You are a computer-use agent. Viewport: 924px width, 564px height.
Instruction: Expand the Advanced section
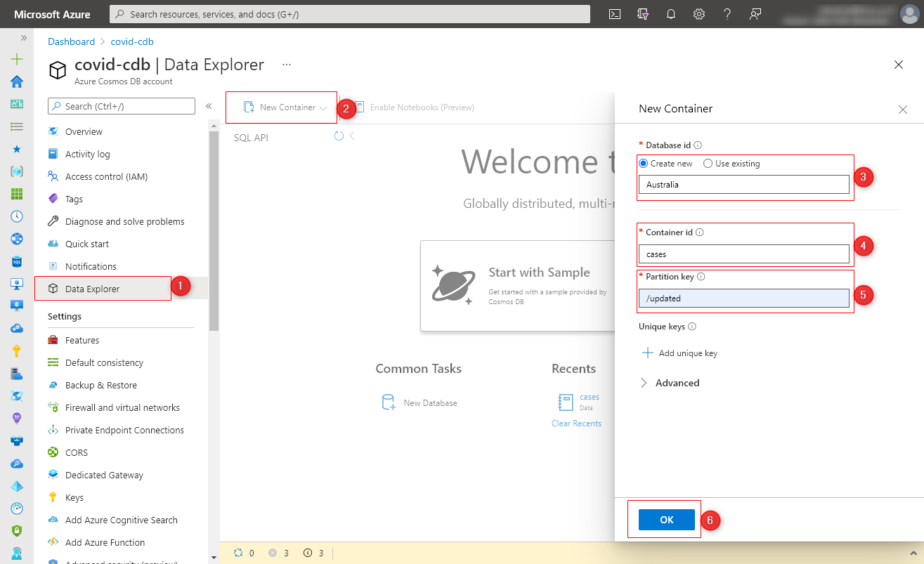pos(670,383)
